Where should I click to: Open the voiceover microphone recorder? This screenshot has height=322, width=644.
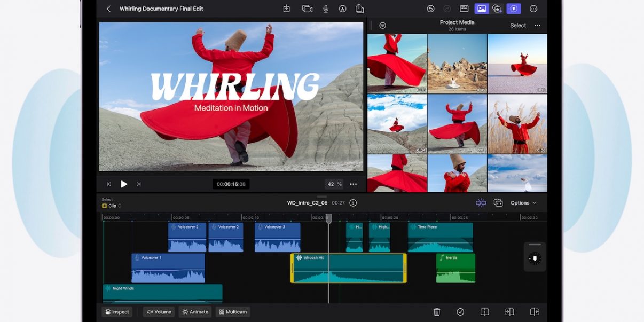[x=326, y=9]
